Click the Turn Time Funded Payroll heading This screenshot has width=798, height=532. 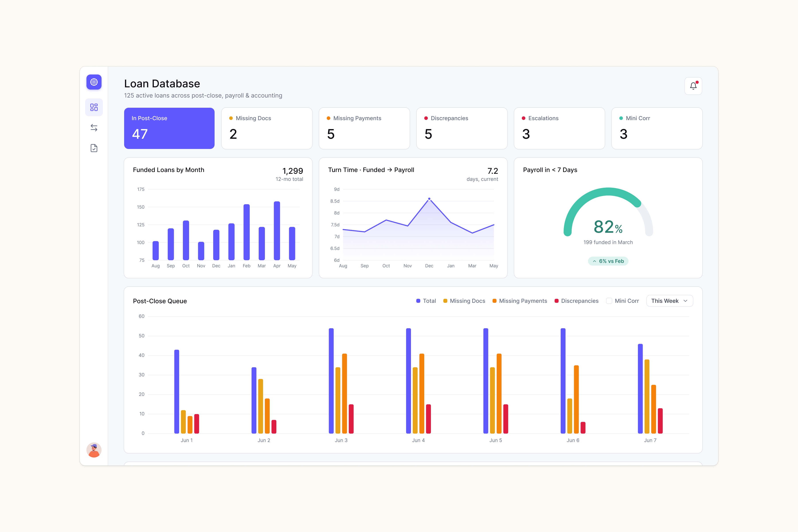(x=371, y=170)
